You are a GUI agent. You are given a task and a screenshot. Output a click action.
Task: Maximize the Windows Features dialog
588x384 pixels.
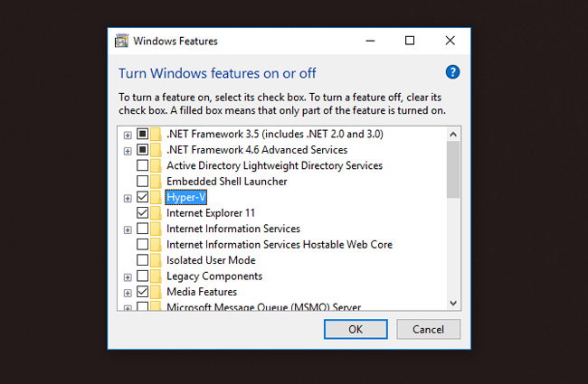click(x=410, y=41)
